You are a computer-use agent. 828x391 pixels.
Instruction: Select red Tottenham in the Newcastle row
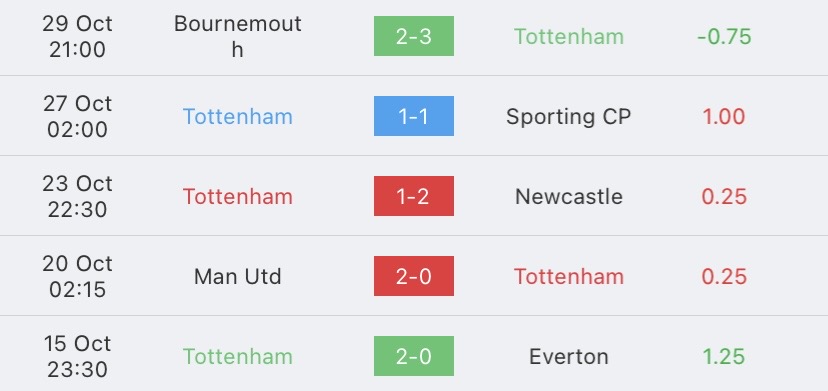pos(238,197)
